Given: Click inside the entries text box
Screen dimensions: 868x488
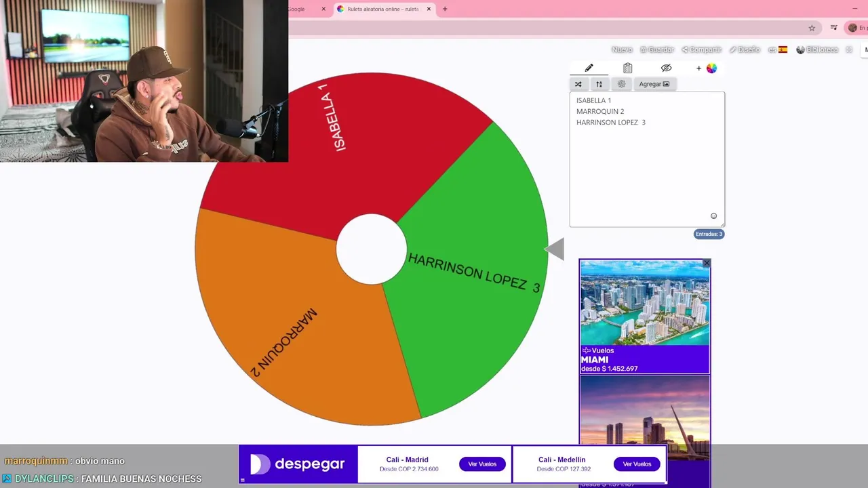Looking at the screenshot, I should (x=647, y=159).
